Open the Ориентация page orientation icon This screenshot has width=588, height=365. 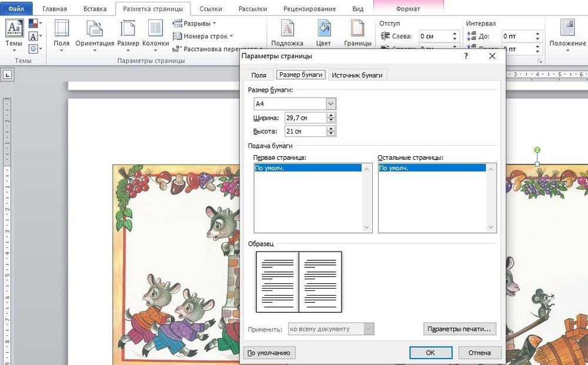pyautogui.click(x=95, y=29)
